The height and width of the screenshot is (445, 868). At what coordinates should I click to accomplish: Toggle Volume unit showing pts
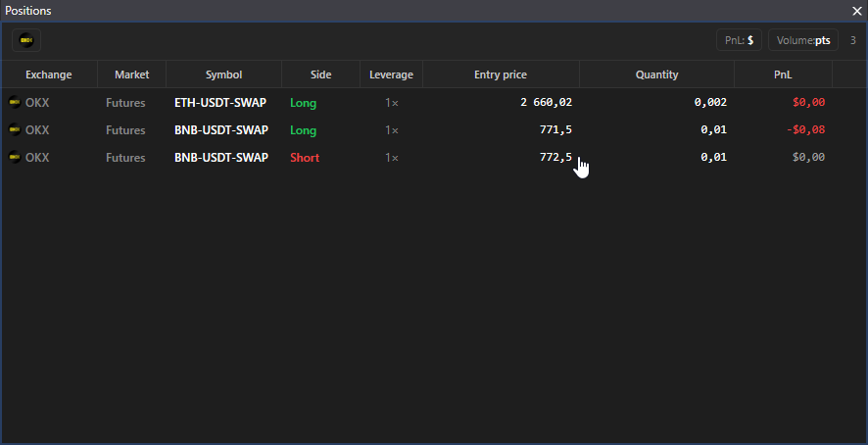tap(803, 40)
